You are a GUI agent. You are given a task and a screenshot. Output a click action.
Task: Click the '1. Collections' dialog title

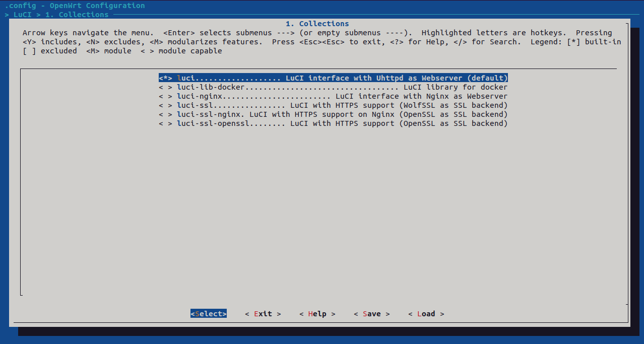pyautogui.click(x=317, y=24)
